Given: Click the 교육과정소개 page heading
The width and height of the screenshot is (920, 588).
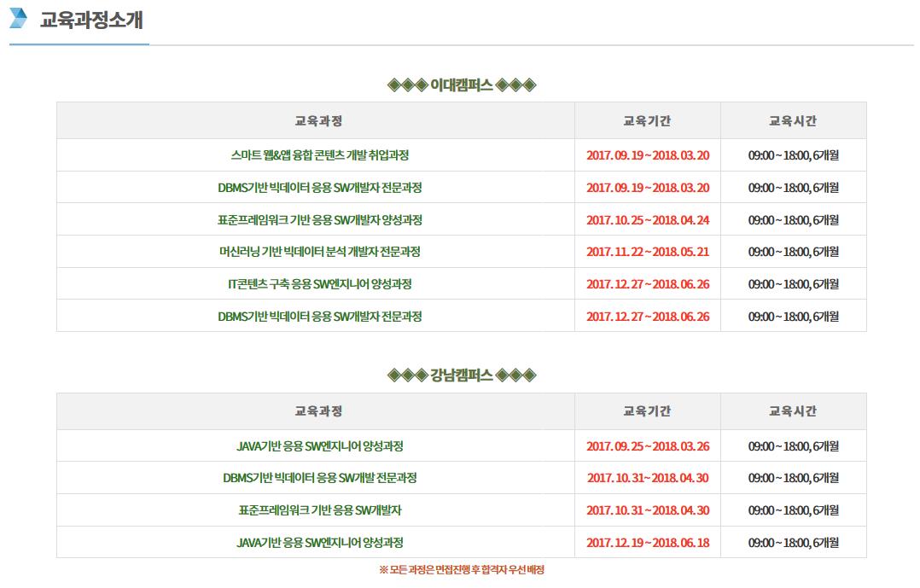Looking at the screenshot, I should point(91,20).
